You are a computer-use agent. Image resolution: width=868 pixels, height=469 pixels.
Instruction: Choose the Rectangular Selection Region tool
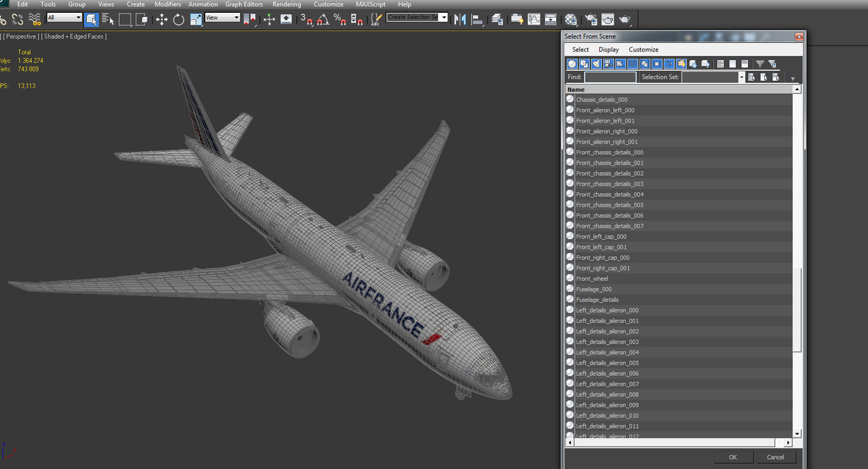(x=125, y=19)
